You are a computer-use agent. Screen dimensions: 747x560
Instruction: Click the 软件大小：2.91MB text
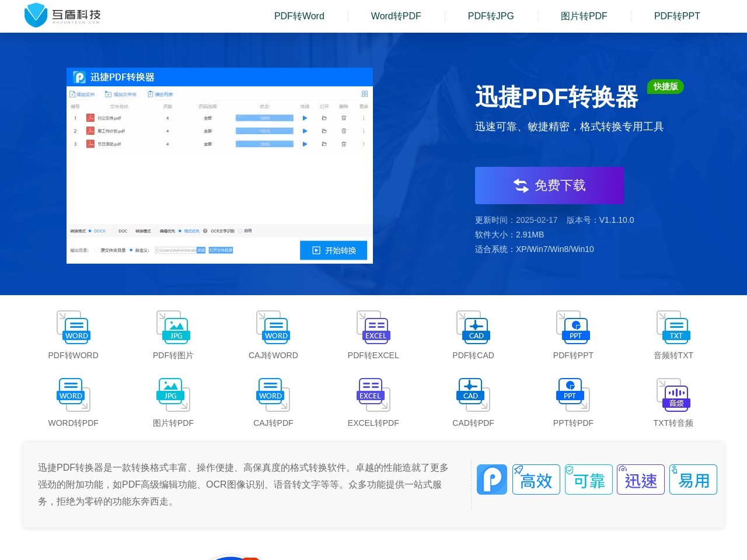point(509,235)
